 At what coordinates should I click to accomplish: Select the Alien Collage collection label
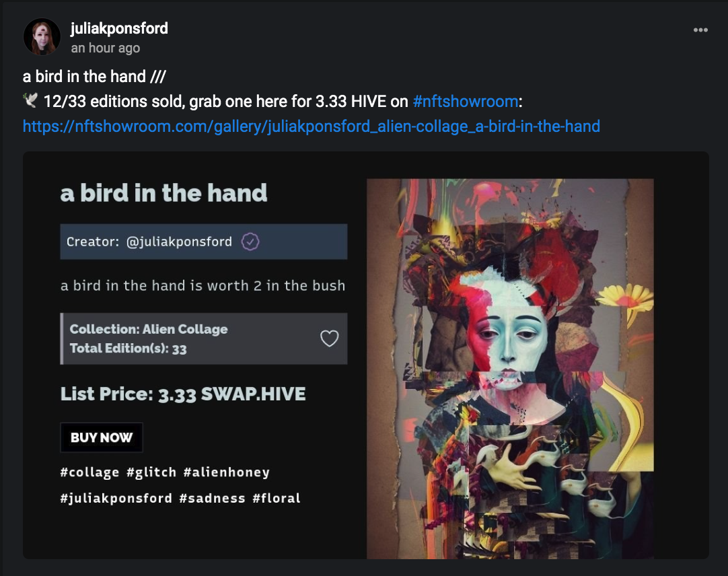pyautogui.click(x=149, y=329)
